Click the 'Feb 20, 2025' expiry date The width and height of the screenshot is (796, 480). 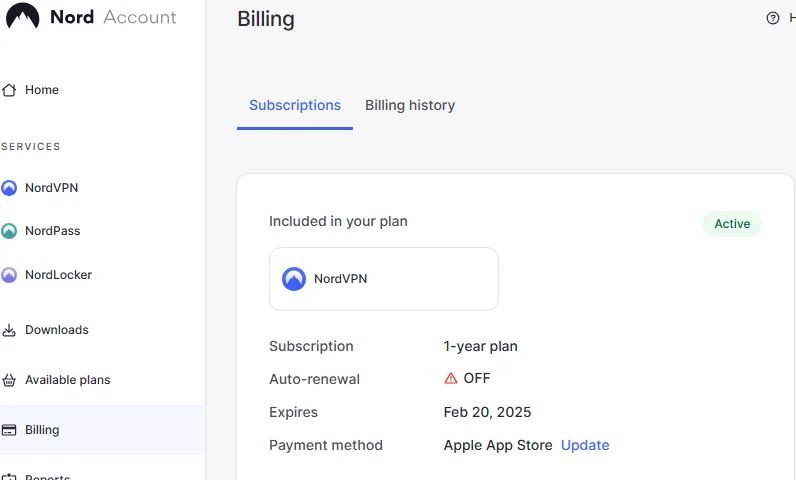[487, 413]
